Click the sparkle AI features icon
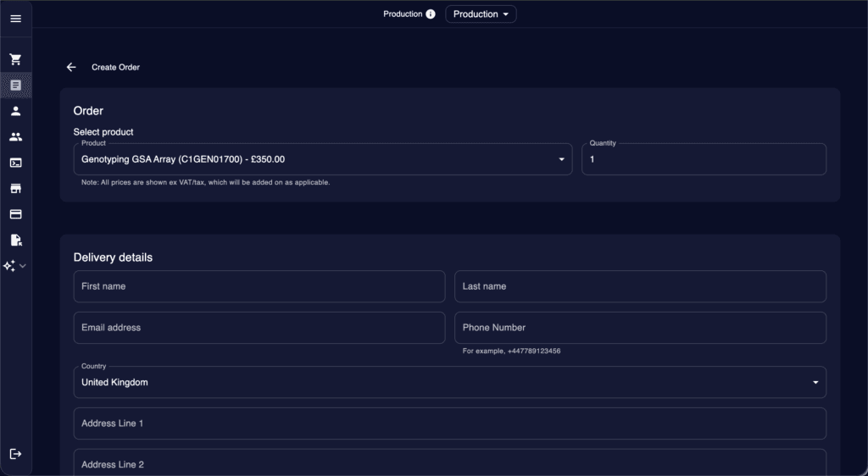Image resolution: width=868 pixels, height=476 pixels. point(9,266)
